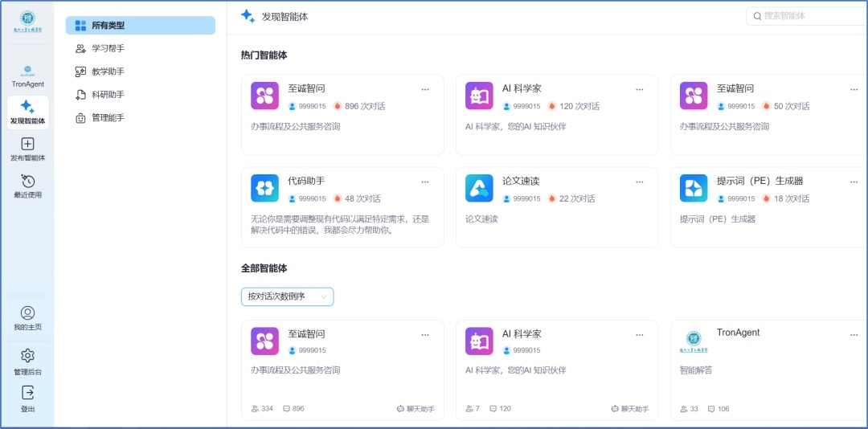The width and height of the screenshot is (868, 429).
Task: Open 管理后台 gear icon
Action: (x=27, y=356)
